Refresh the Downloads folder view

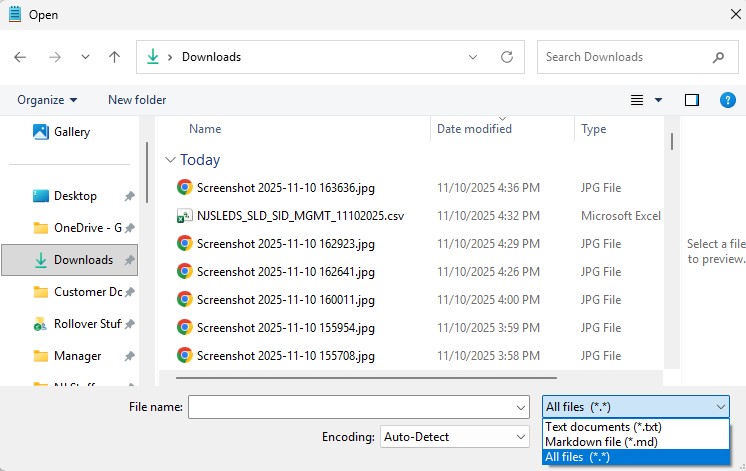pyautogui.click(x=507, y=57)
